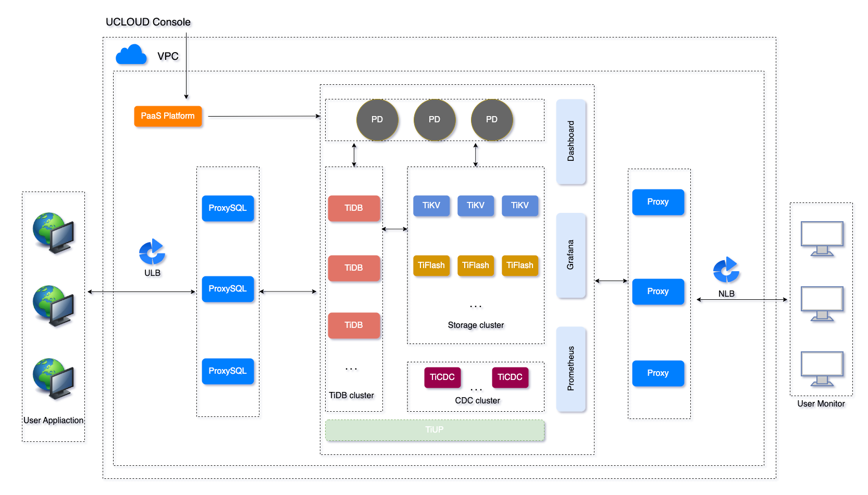Click the middle TiDB node
This screenshot has width=868, height=495.
coord(354,268)
